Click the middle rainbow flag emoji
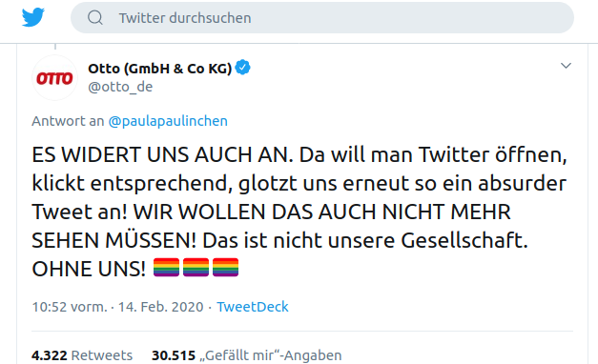 point(196,267)
